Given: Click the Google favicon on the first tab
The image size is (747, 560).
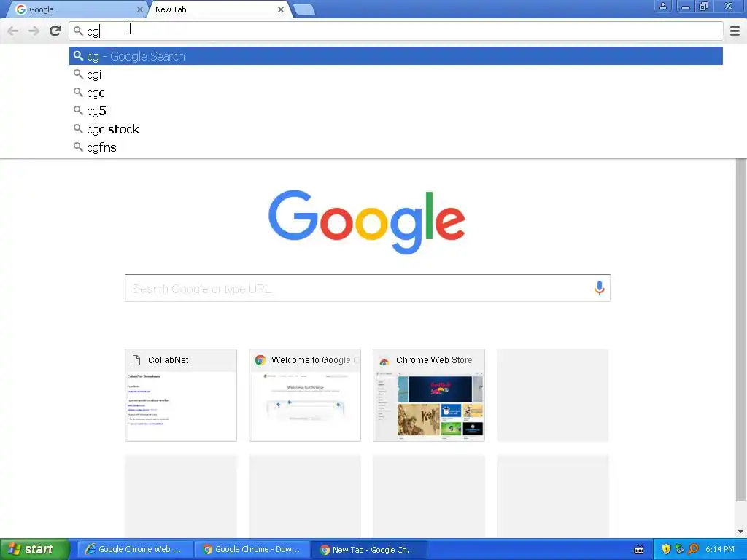Looking at the screenshot, I should (21, 9).
